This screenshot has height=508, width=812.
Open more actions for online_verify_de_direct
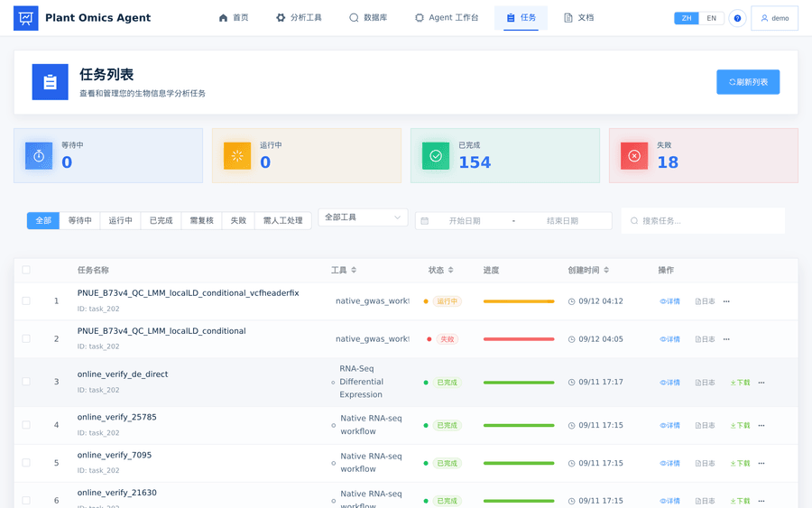tap(761, 383)
